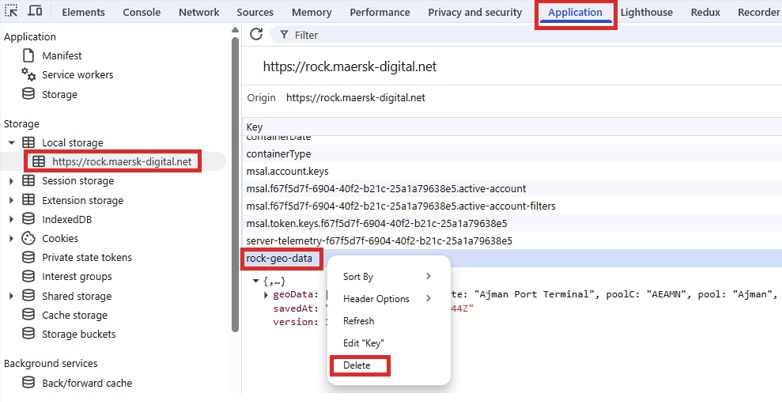Open the Service workers item
Image resolution: width=782 pixels, height=402 pixels.
point(77,75)
